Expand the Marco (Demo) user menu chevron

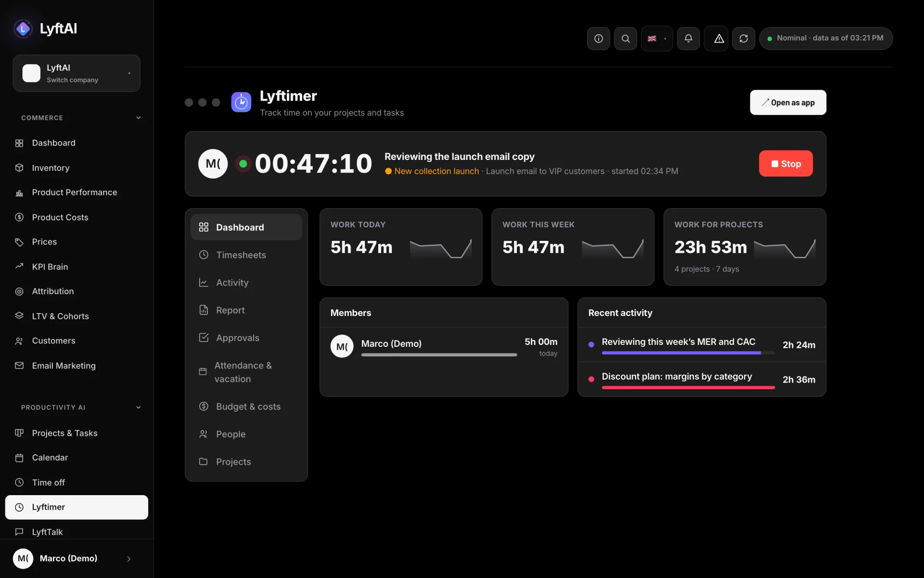pyautogui.click(x=128, y=559)
